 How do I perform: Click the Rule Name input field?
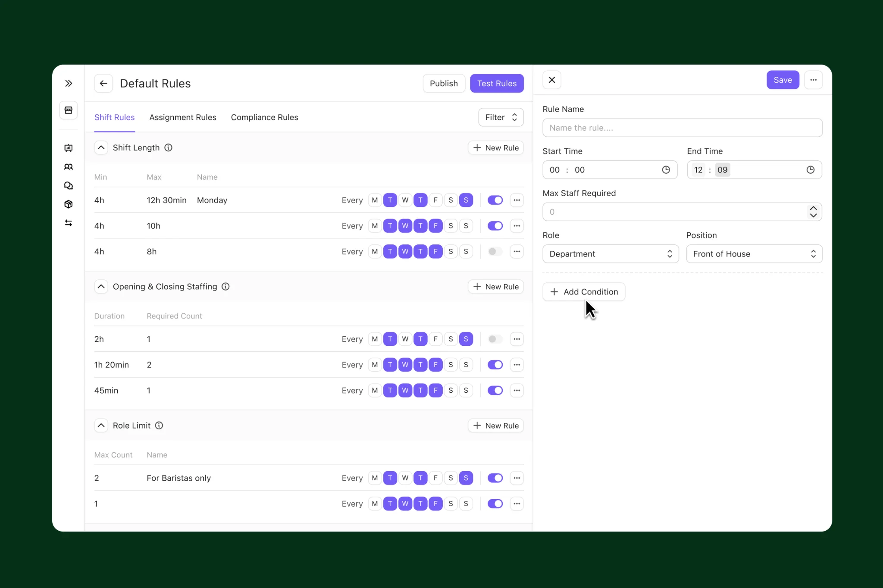(x=681, y=128)
